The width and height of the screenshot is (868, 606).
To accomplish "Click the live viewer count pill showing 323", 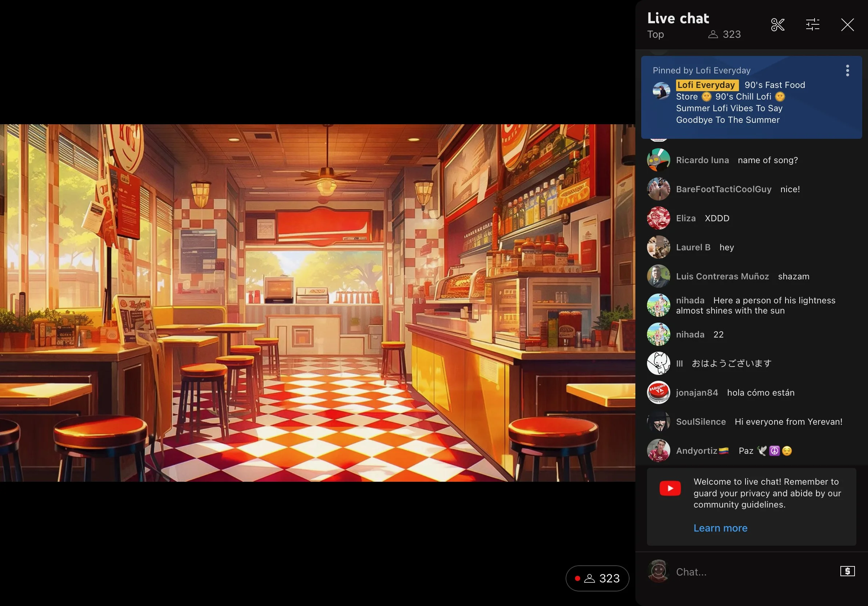I will pyautogui.click(x=597, y=578).
